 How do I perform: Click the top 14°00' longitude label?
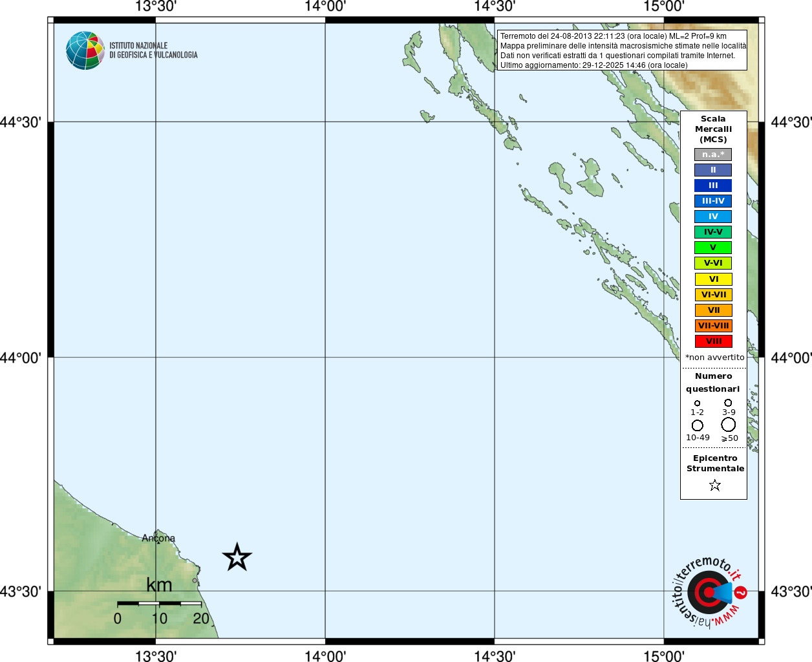click(325, 6)
